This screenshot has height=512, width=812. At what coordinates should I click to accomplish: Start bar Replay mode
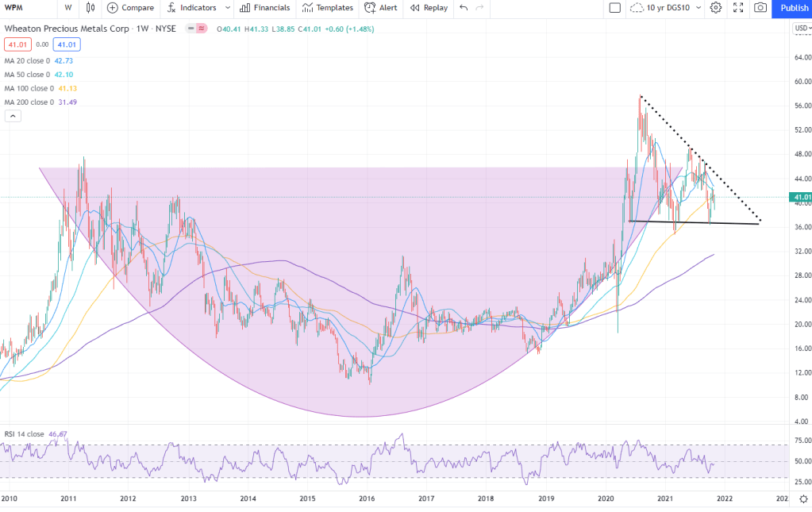click(429, 8)
